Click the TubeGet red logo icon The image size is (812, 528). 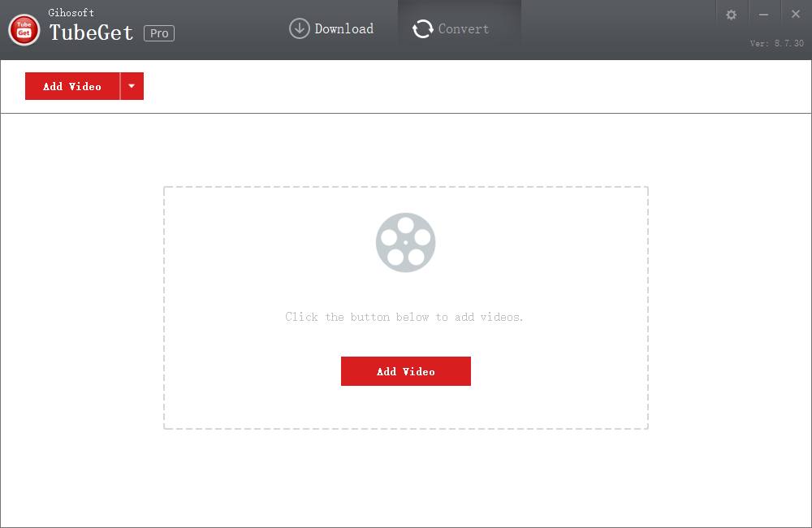(x=24, y=30)
